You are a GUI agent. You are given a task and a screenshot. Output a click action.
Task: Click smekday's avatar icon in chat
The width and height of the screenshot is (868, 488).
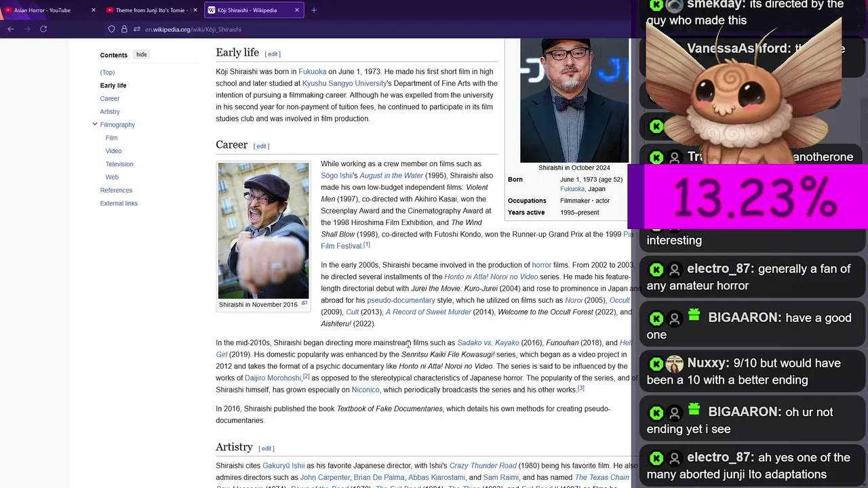(x=674, y=5)
